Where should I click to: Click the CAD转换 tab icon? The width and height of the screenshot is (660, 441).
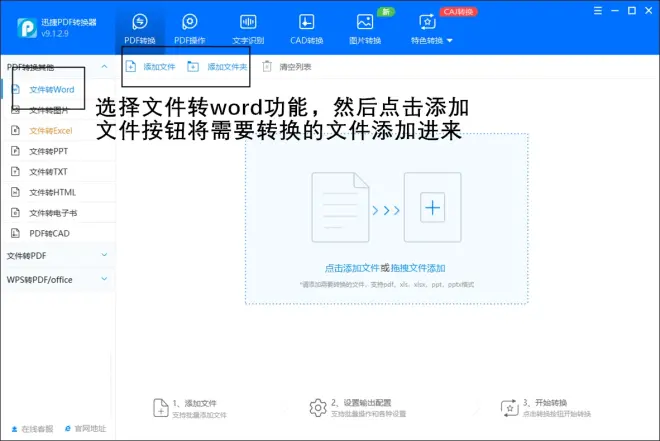tap(306, 21)
